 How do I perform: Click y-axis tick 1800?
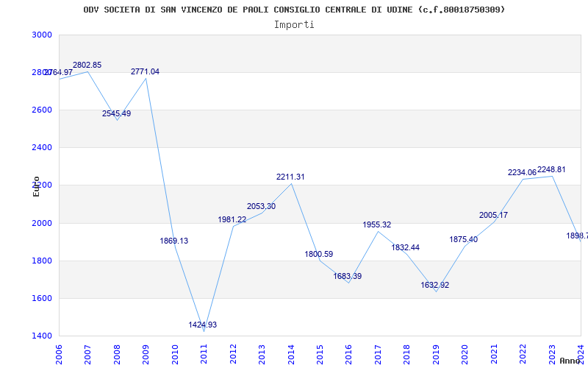[x=42, y=261]
